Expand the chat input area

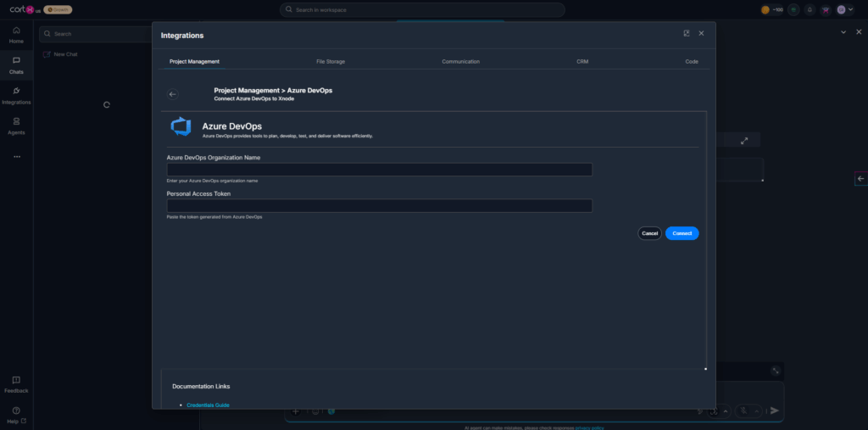point(776,371)
